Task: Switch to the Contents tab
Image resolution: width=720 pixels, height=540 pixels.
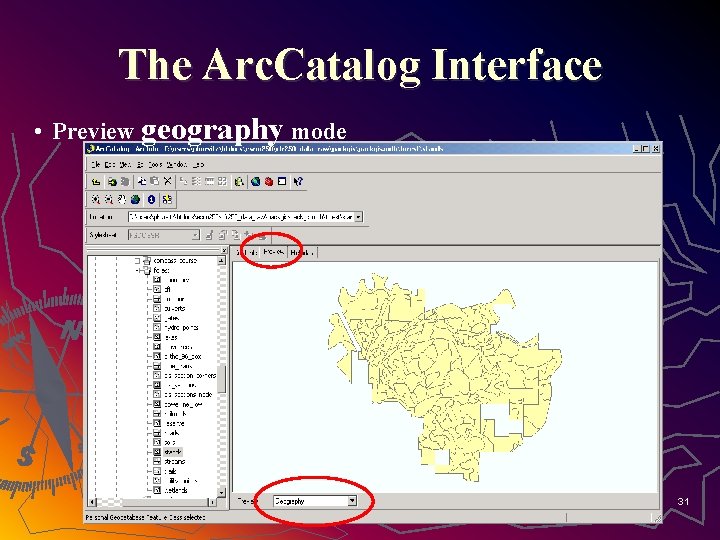Action: (x=247, y=253)
